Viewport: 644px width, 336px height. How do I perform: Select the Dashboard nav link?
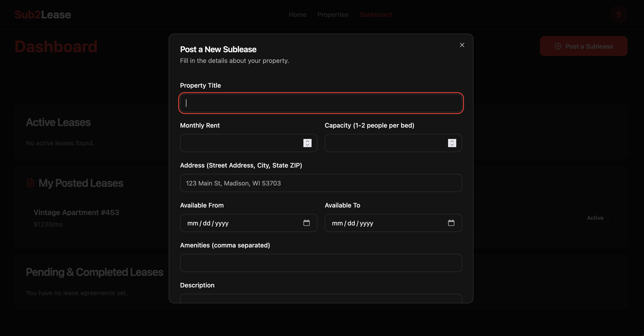375,15
